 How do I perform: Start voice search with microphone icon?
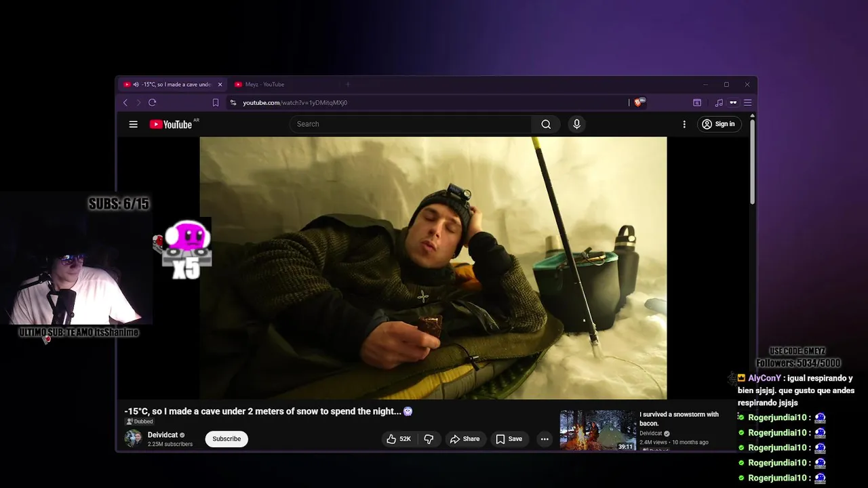click(577, 124)
